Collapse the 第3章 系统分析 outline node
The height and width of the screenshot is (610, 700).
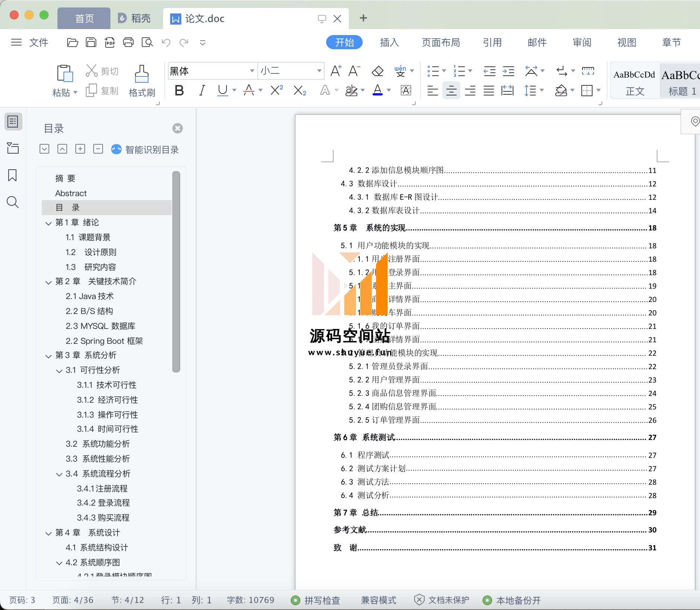point(49,356)
